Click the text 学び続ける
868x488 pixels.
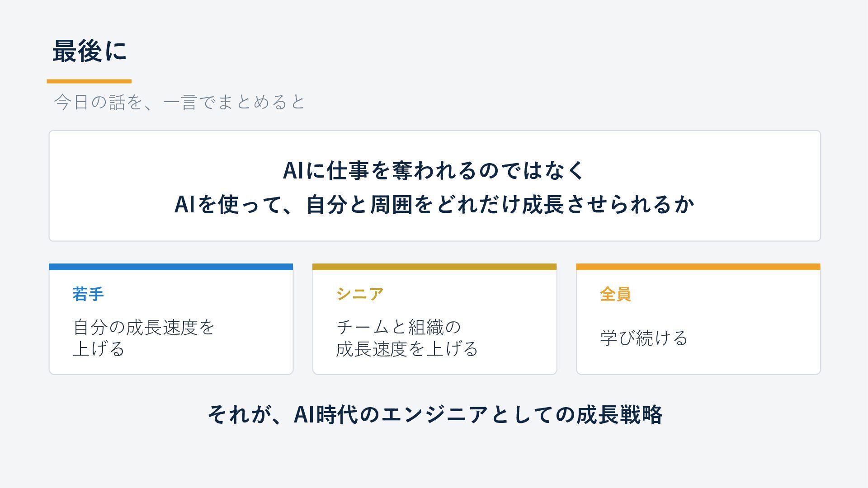644,338
